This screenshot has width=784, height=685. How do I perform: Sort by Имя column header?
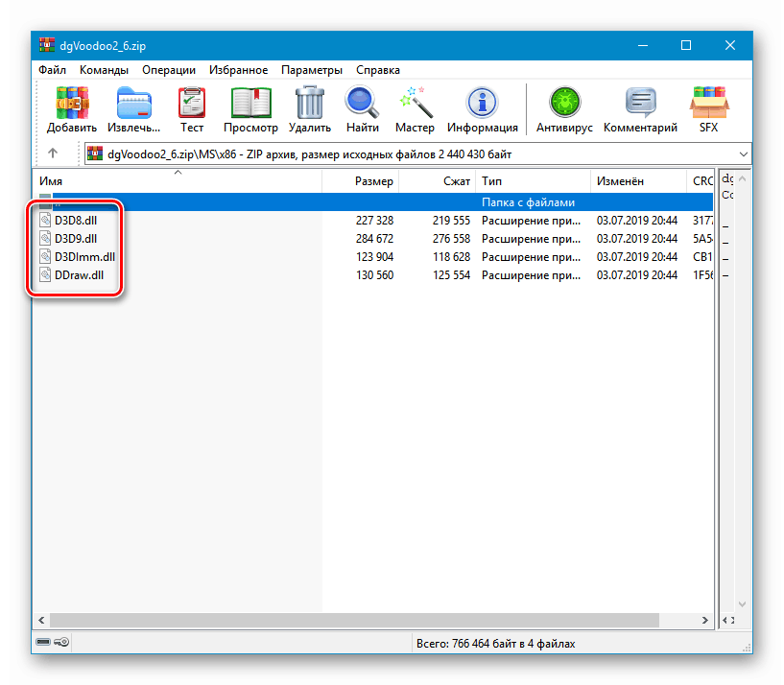[x=178, y=181]
